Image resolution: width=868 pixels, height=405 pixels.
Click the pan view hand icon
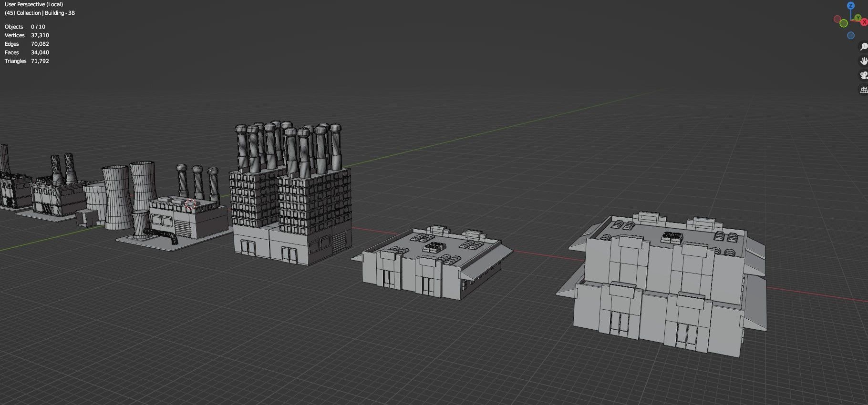pos(863,61)
